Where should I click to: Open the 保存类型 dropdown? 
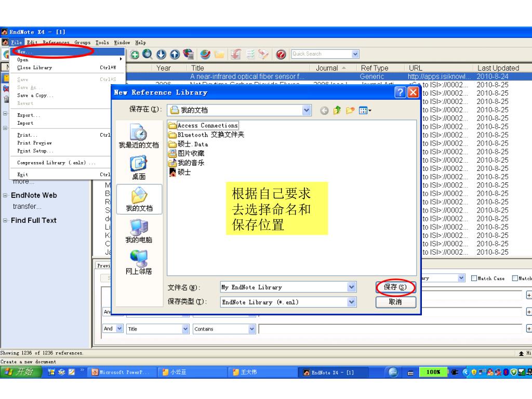click(352, 302)
